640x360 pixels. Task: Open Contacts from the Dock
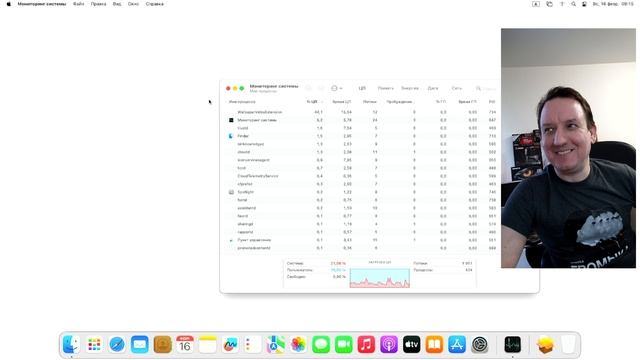[162, 345]
